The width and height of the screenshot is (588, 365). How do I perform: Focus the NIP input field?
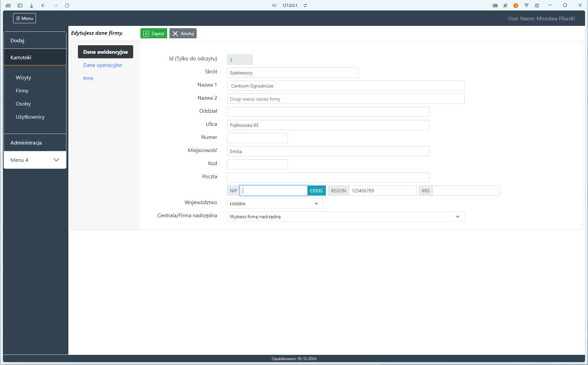pyautogui.click(x=274, y=191)
